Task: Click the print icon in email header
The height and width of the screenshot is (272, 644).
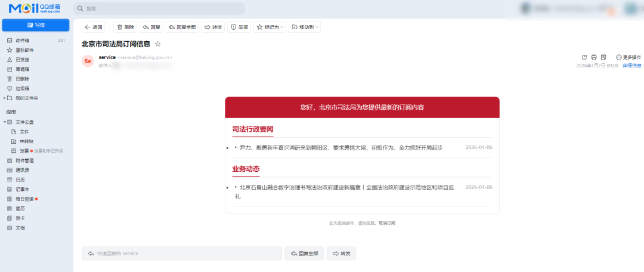Action: tap(594, 57)
